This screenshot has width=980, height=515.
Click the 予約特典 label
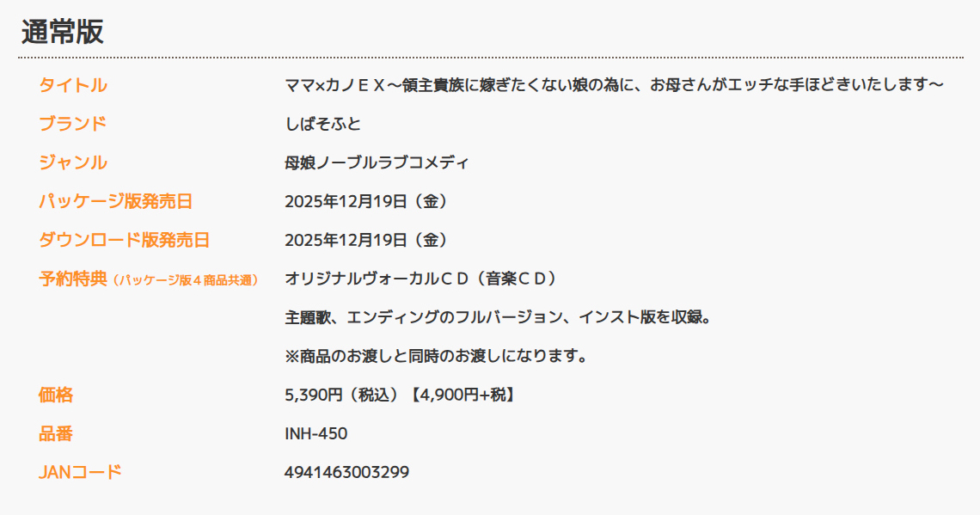point(73,279)
